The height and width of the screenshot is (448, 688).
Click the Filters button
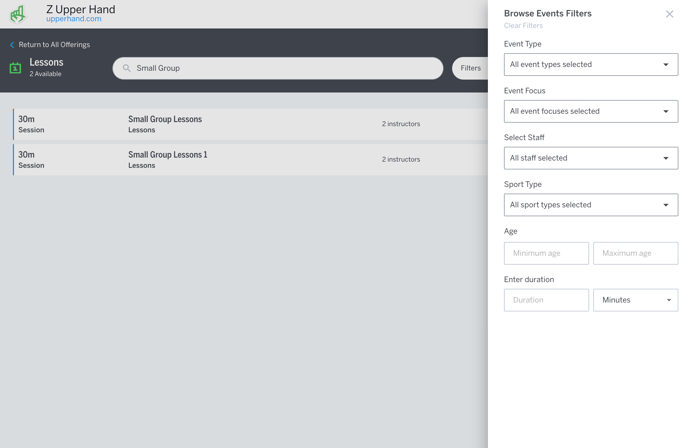[470, 68]
